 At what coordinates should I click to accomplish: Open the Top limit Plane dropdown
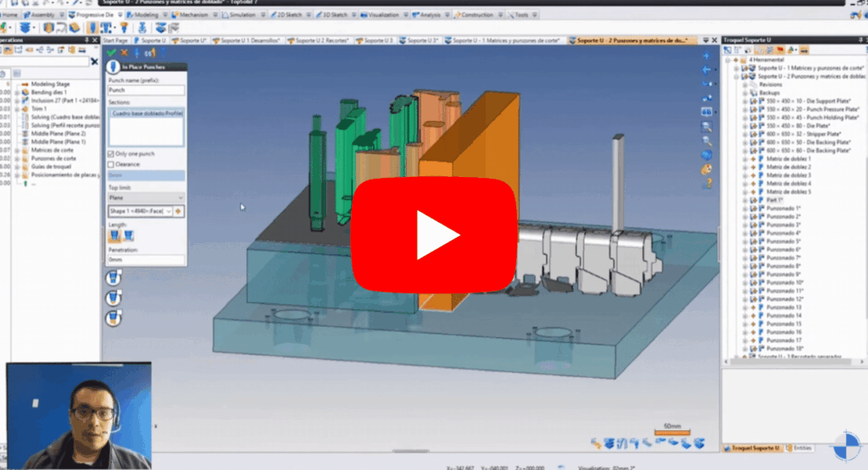tap(146, 197)
